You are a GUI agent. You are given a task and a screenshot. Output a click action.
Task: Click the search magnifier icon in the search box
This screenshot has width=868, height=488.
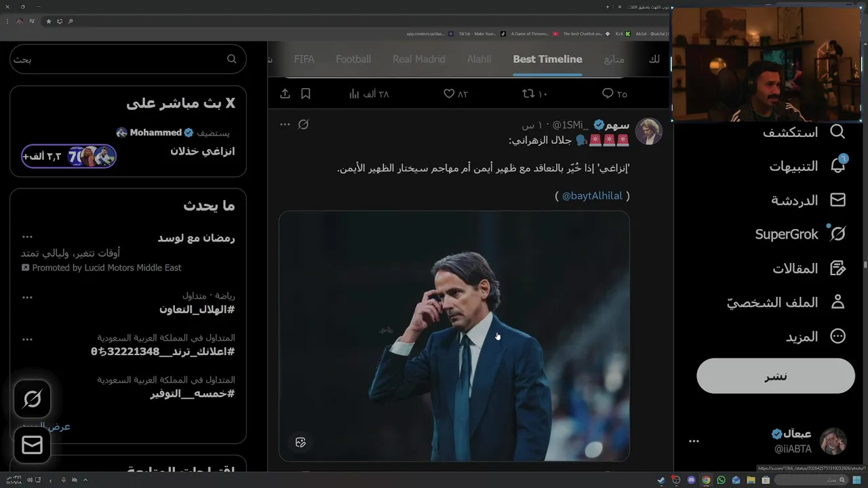pyautogui.click(x=232, y=59)
